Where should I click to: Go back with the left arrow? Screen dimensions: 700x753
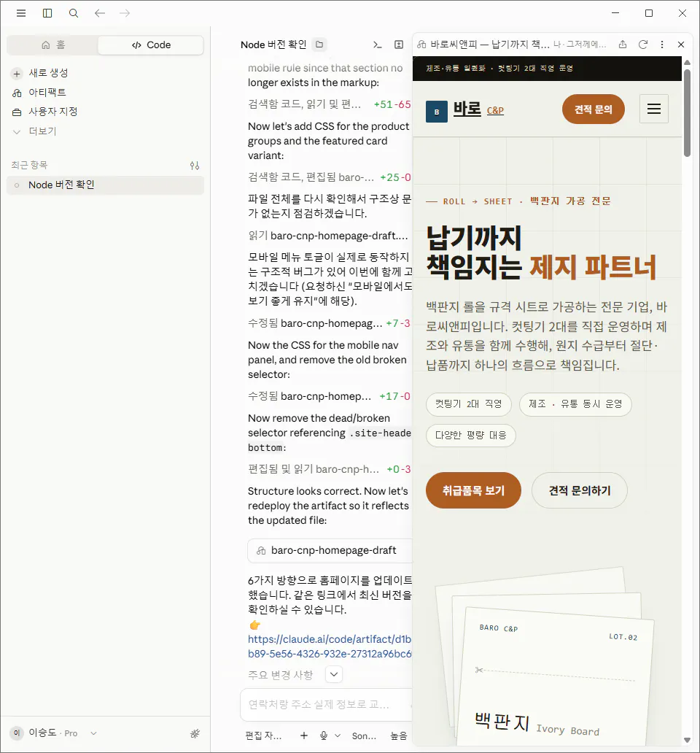click(99, 13)
